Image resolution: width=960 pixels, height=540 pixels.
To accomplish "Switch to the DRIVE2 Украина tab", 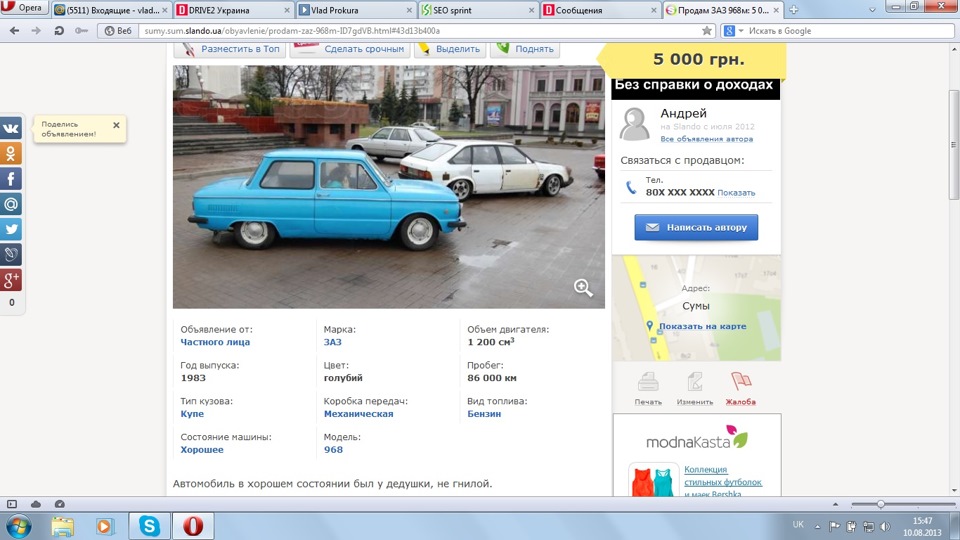I will click(233, 10).
